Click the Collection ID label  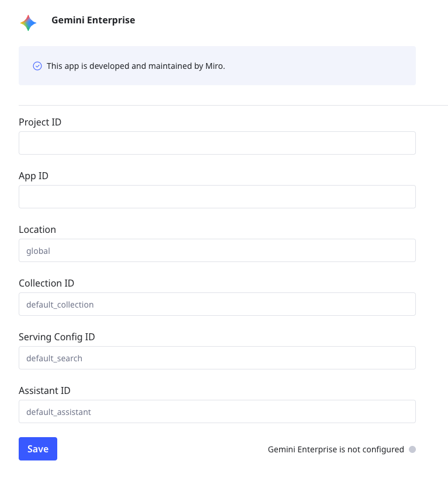click(46, 283)
